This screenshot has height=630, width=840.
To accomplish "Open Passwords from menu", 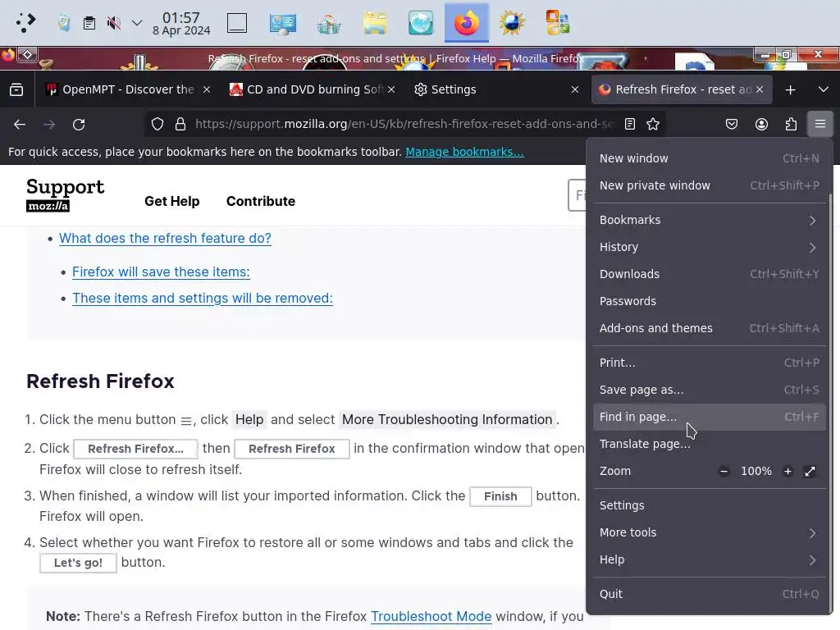I will pyautogui.click(x=710, y=301).
